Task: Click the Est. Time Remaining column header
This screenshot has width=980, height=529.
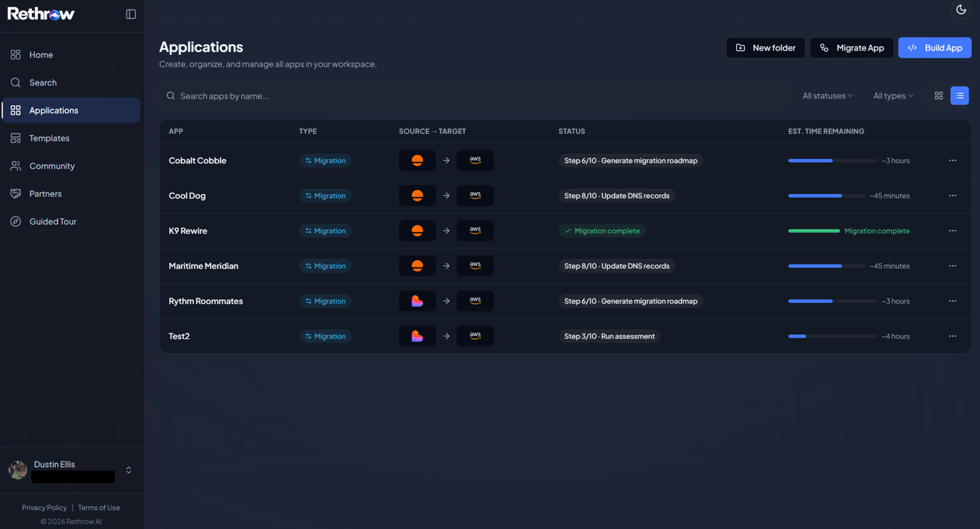Action: (x=826, y=131)
